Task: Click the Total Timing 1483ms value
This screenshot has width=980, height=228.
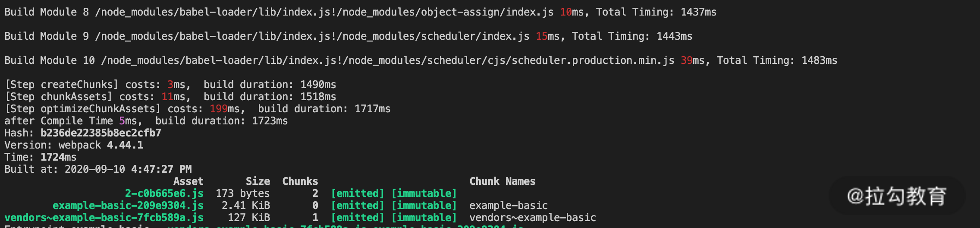Action: pyautogui.click(x=819, y=60)
